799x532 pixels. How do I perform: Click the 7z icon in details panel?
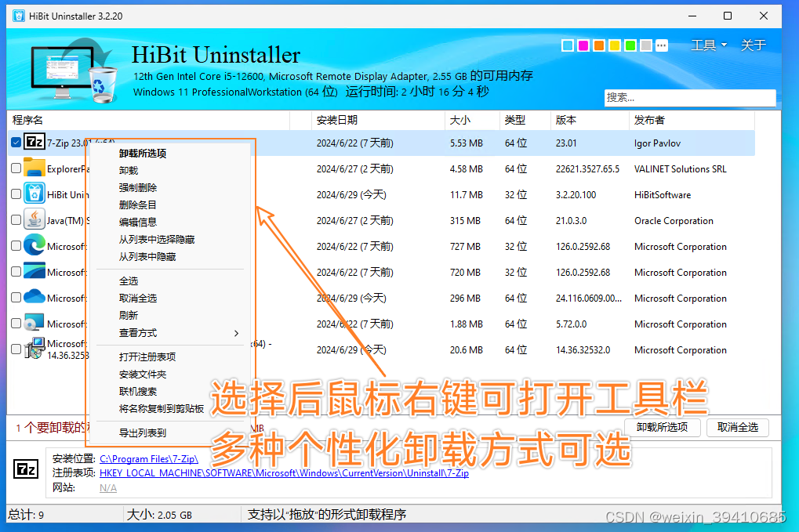[25, 469]
